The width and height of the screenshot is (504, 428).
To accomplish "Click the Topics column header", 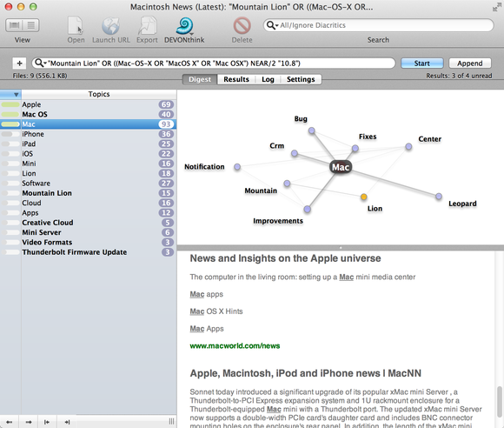I will [x=99, y=94].
